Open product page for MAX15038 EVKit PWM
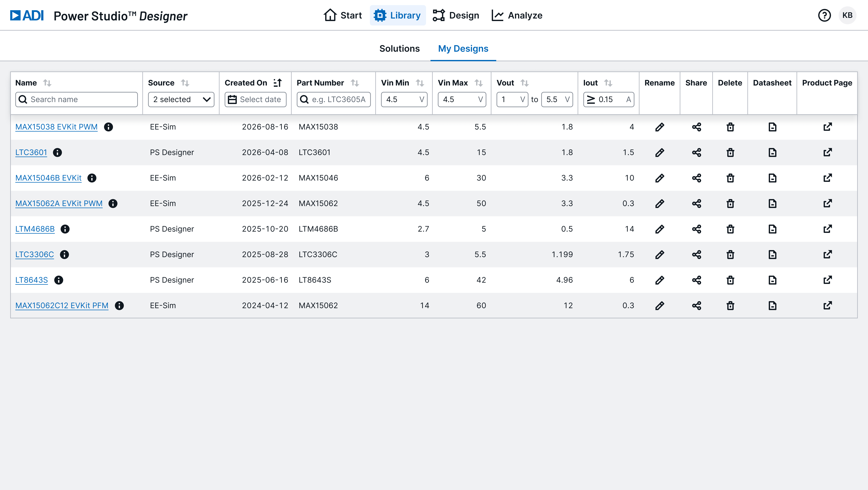This screenshot has height=490, width=868. tap(828, 127)
